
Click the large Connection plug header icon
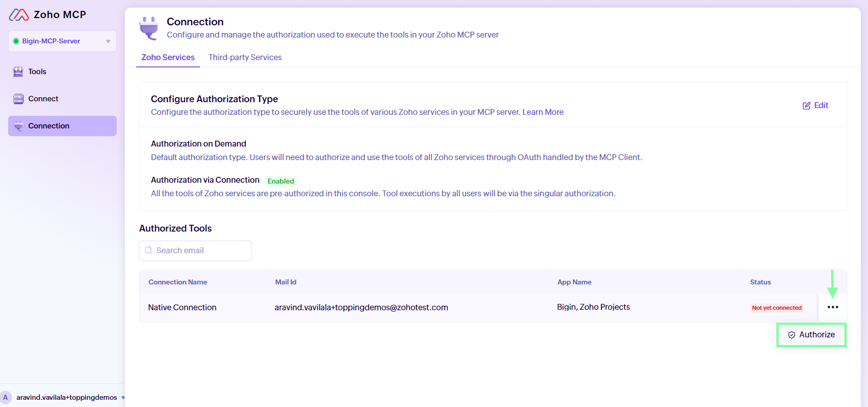[x=149, y=28]
